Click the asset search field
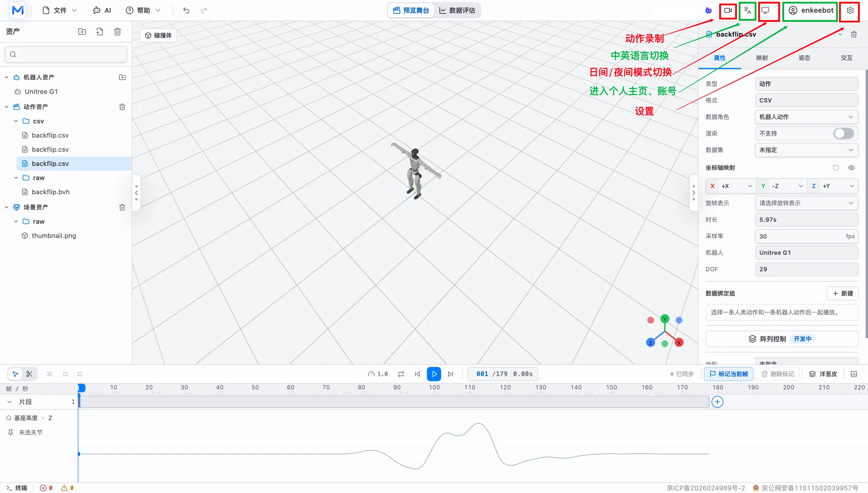Image resolution: width=868 pixels, height=493 pixels. [x=66, y=54]
